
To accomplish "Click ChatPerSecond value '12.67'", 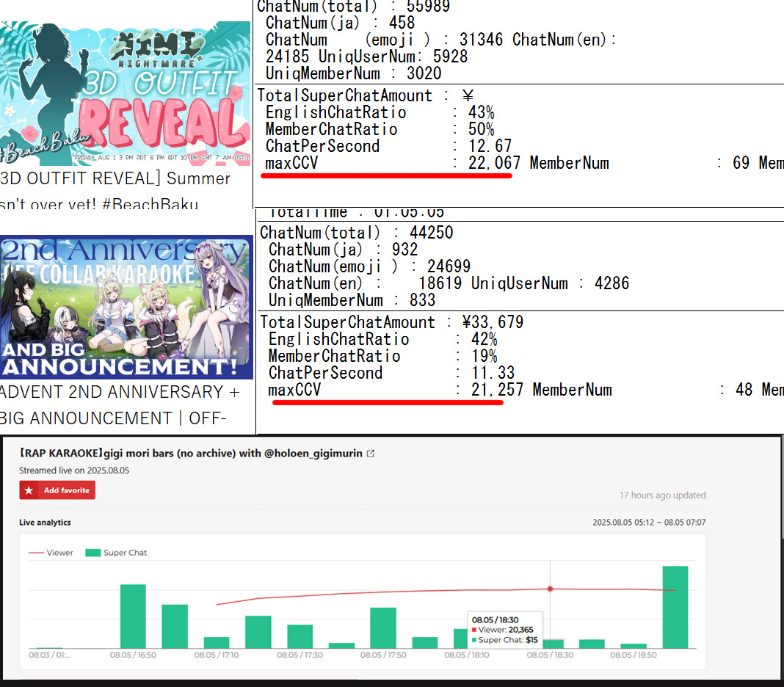I will (490, 146).
